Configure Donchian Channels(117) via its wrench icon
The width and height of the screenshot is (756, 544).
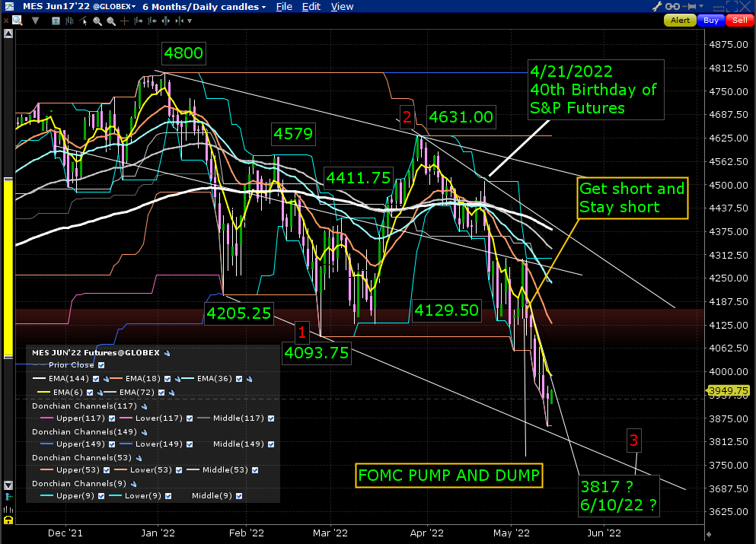(x=144, y=407)
